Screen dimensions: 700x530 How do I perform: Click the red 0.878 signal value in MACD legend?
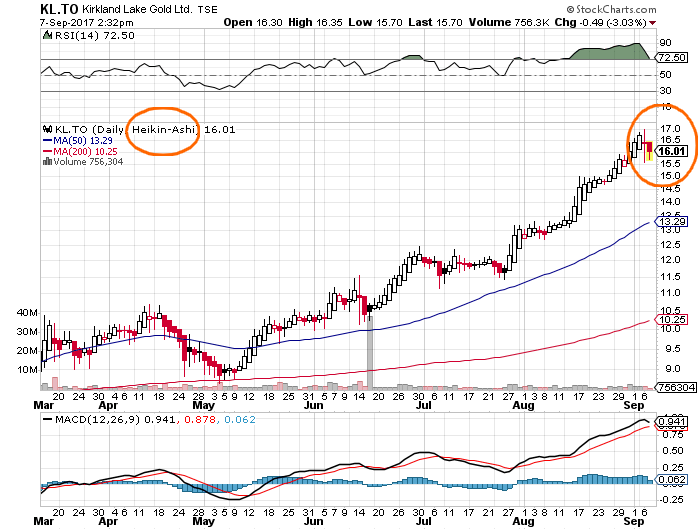[200, 420]
